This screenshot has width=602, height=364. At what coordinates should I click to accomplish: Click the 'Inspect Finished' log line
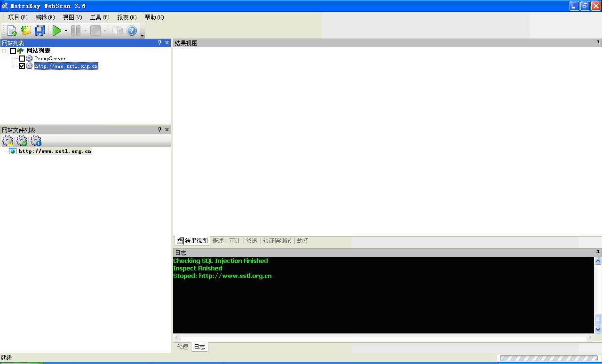coord(198,268)
